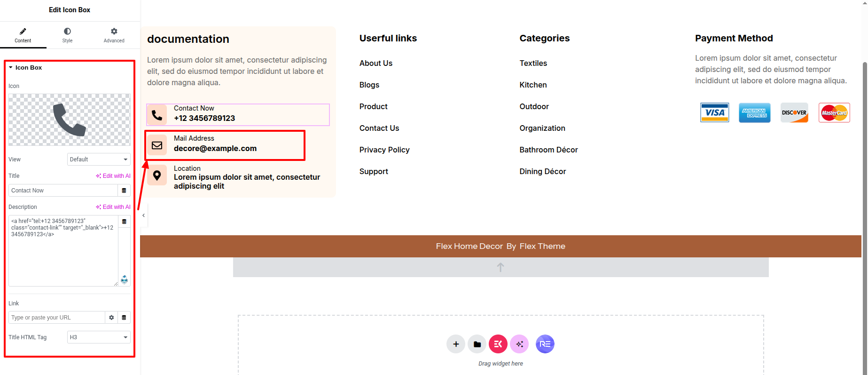Click the Visa payment card image
868x375 pixels.
click(714, 112)
